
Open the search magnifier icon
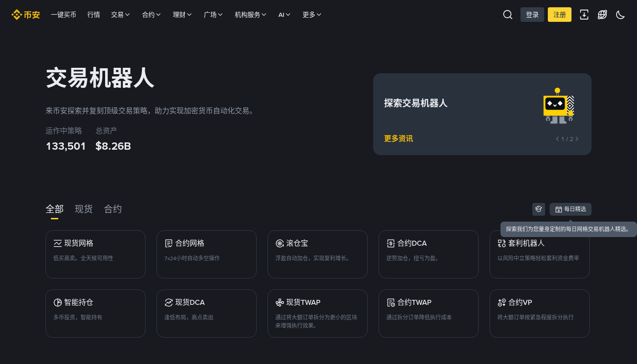pos(508,15)
